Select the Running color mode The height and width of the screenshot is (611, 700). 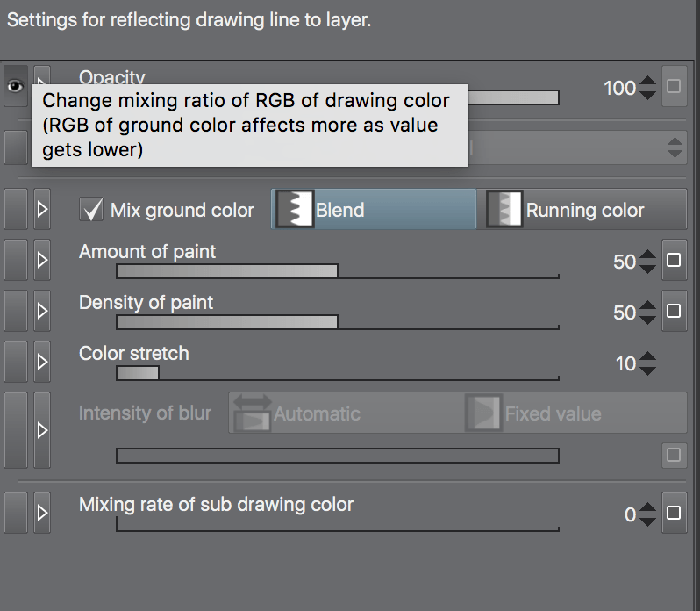click(582, 210)
